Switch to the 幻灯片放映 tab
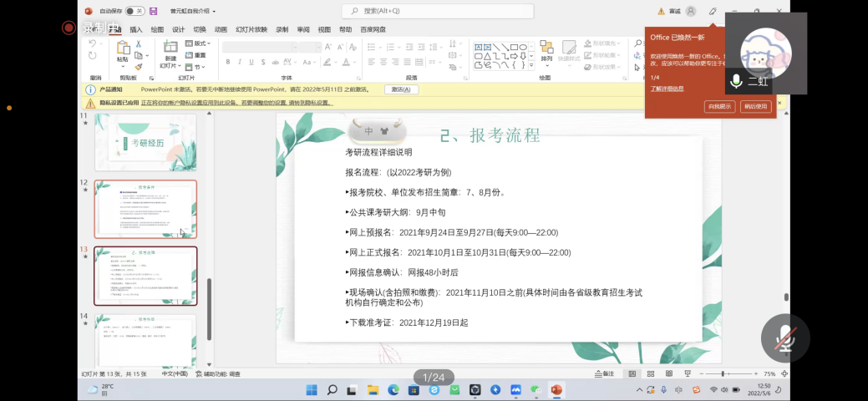 [251, 29]
